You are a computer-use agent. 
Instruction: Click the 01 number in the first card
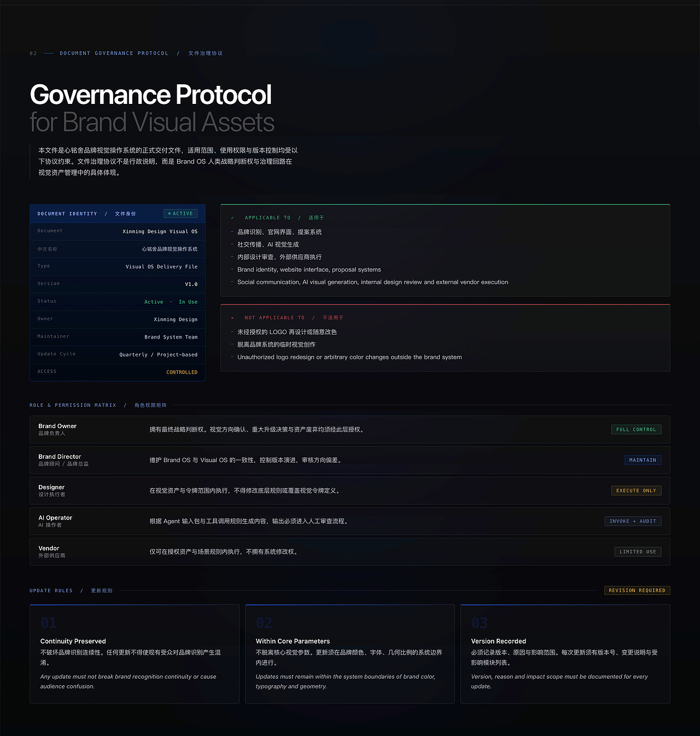point(49,623)
